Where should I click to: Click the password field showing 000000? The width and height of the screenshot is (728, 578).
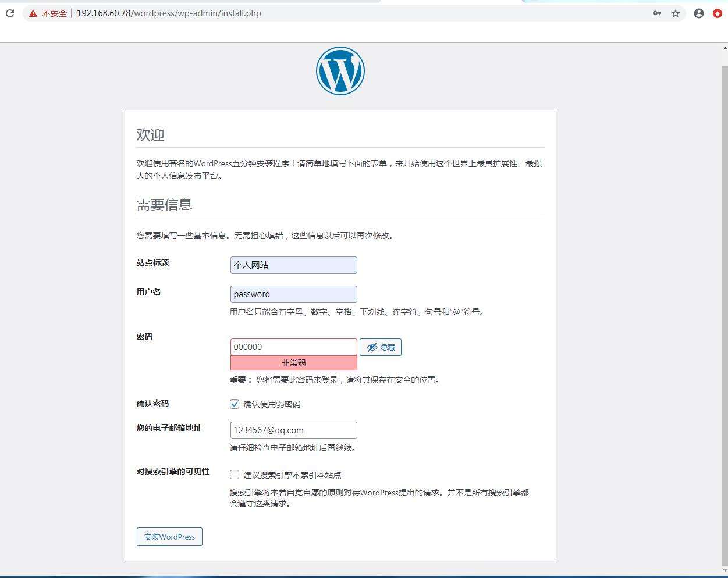point(294,347)
